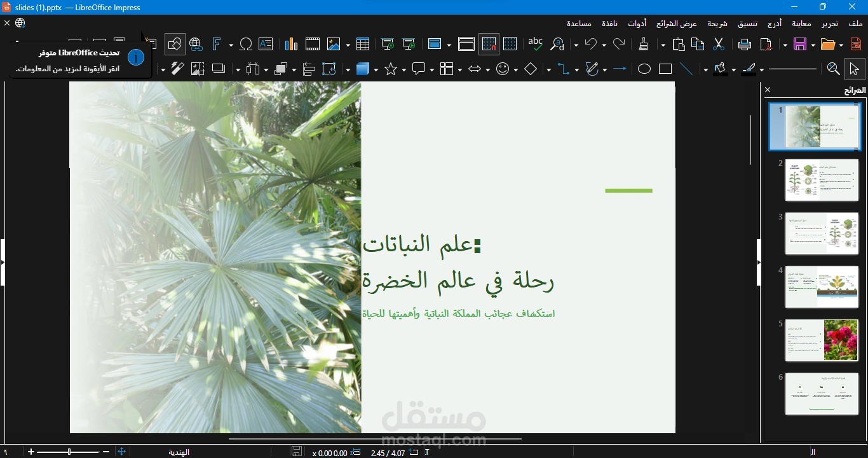Select the curves and polygons tool
The width and height of the screenshot is (868, 458).
pos(592,69)
